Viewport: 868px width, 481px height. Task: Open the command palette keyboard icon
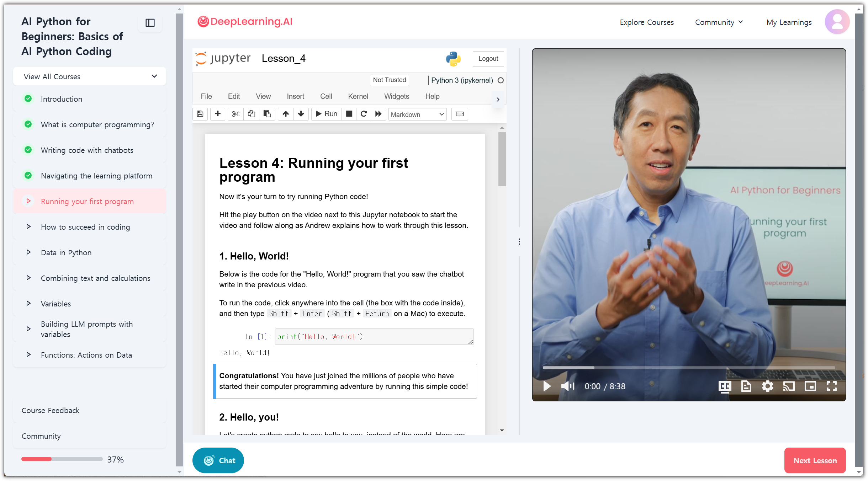(x=460, y=114)
